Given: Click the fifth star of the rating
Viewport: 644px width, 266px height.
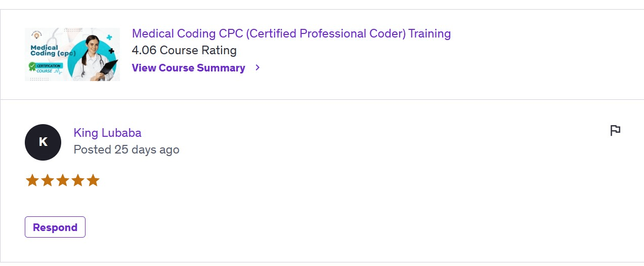Looking at the screenshot, I should 93,180.
